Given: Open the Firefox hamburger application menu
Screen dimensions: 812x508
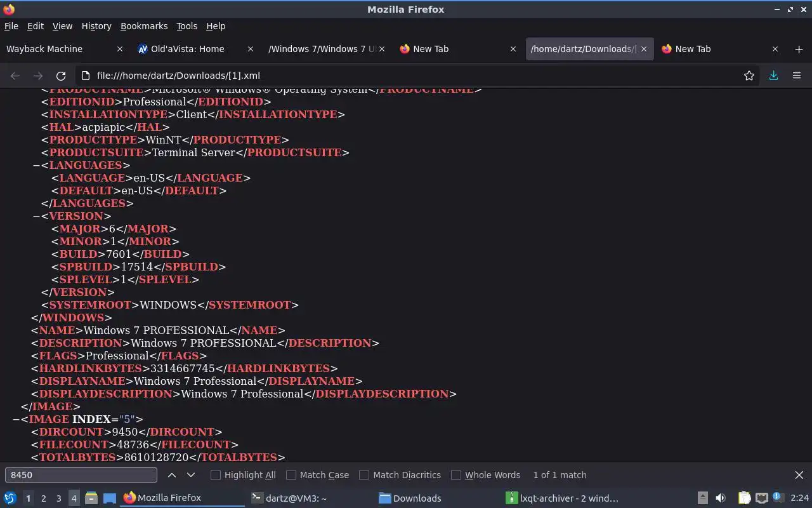Looking at the screenshot, I should coord(797,76).
